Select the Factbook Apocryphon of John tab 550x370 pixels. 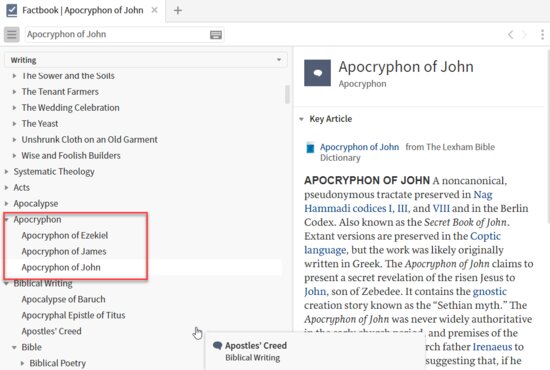point(83,10)
